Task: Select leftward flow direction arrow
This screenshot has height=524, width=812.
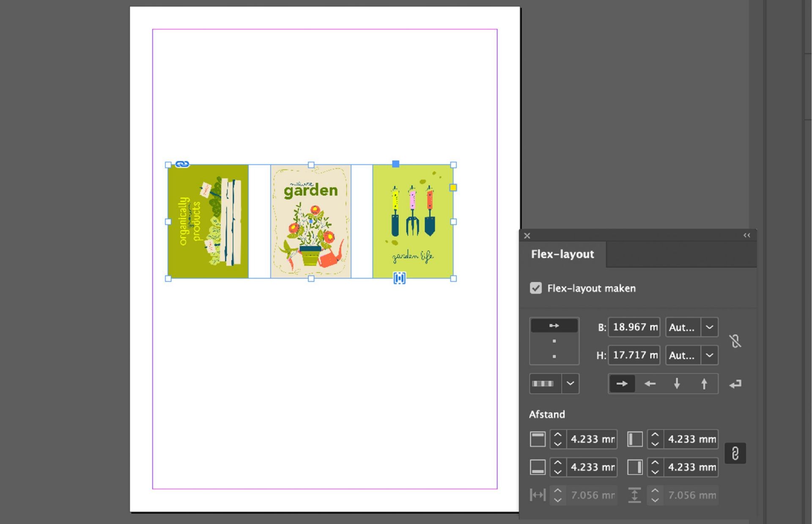Action: [x=650, y=384]
